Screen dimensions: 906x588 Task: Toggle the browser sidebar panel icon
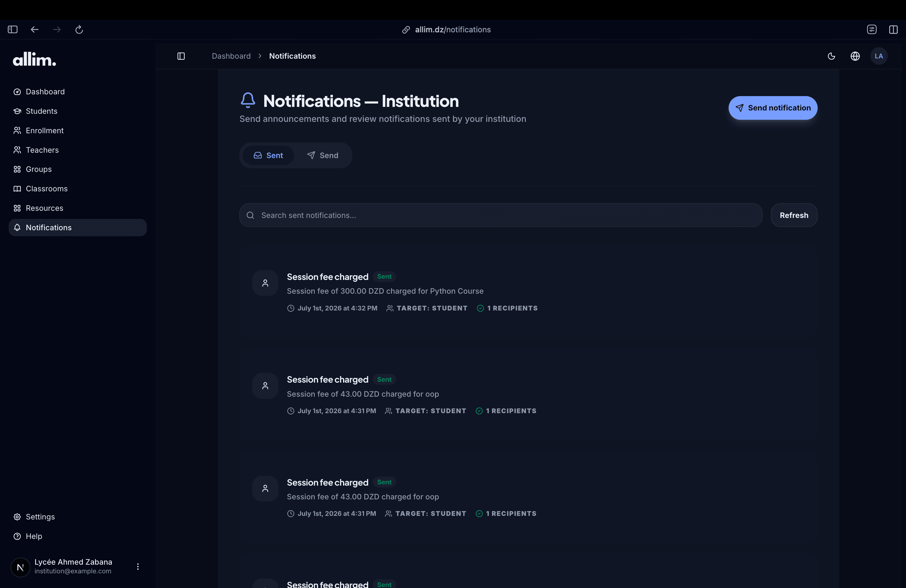[x=13, y=29]
